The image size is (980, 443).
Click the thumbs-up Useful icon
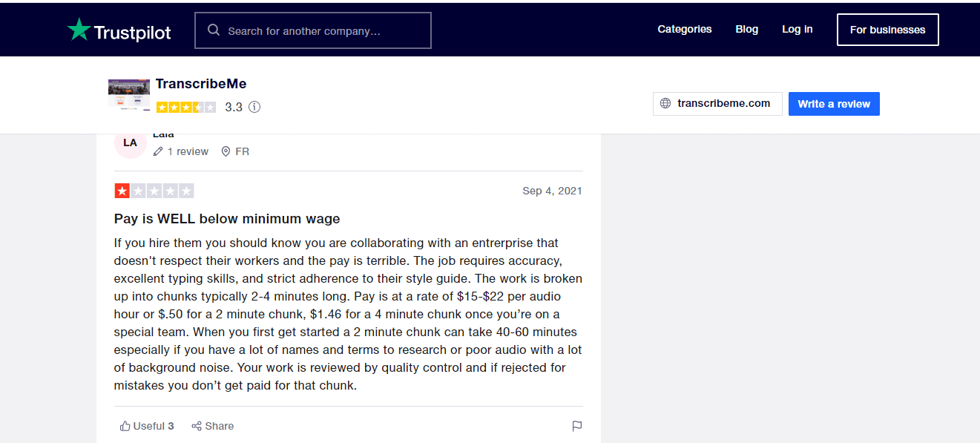tap(125, 426)
